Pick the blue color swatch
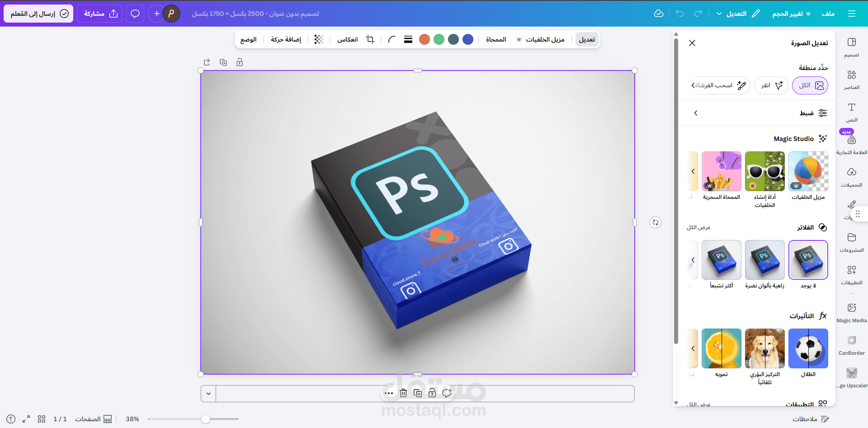 coord(468,39)
